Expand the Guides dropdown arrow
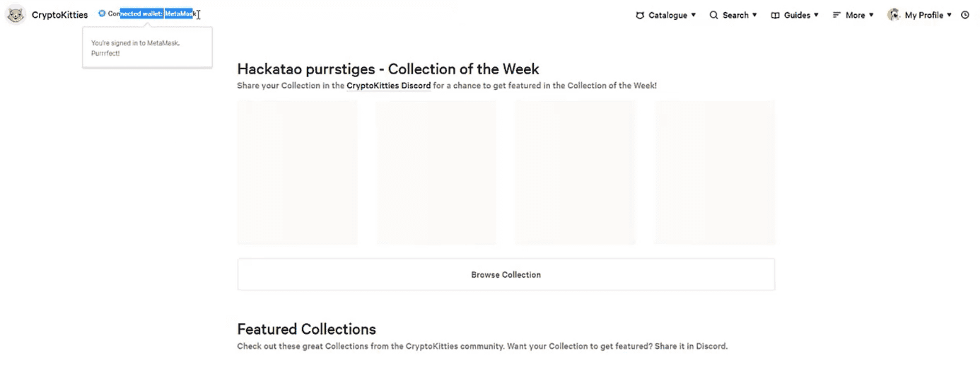 pos(816,15)
